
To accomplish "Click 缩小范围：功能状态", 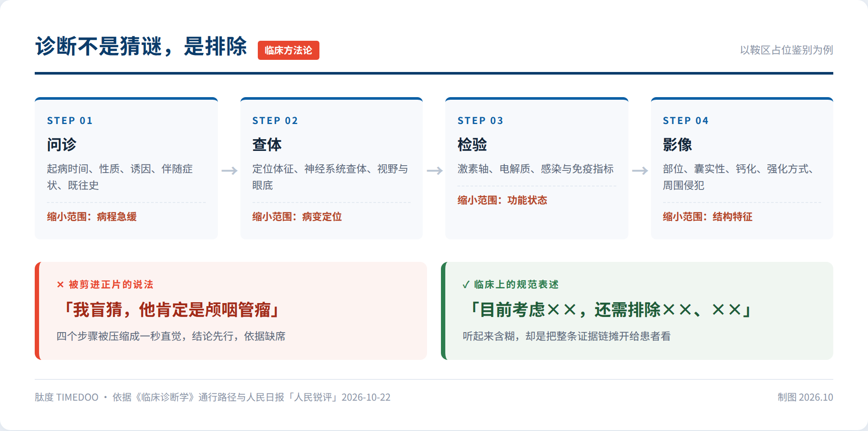I will point(503,200).
